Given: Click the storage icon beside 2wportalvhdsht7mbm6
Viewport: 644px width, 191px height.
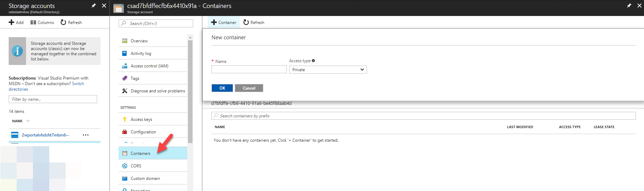Looking at the screenshot, I should coord(15,135).
